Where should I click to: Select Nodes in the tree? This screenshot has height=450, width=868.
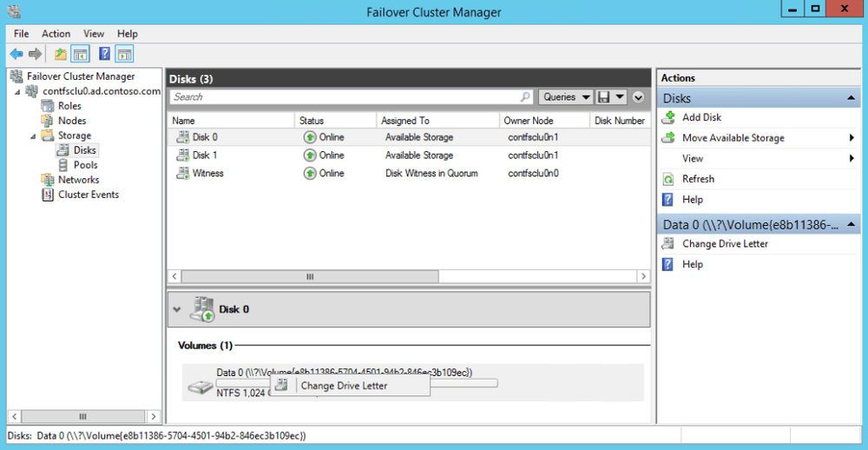coord(72,121)
